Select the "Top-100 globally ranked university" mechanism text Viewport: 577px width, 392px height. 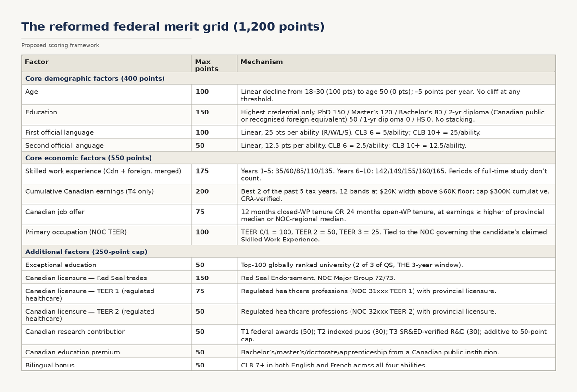tap(352, 265)
